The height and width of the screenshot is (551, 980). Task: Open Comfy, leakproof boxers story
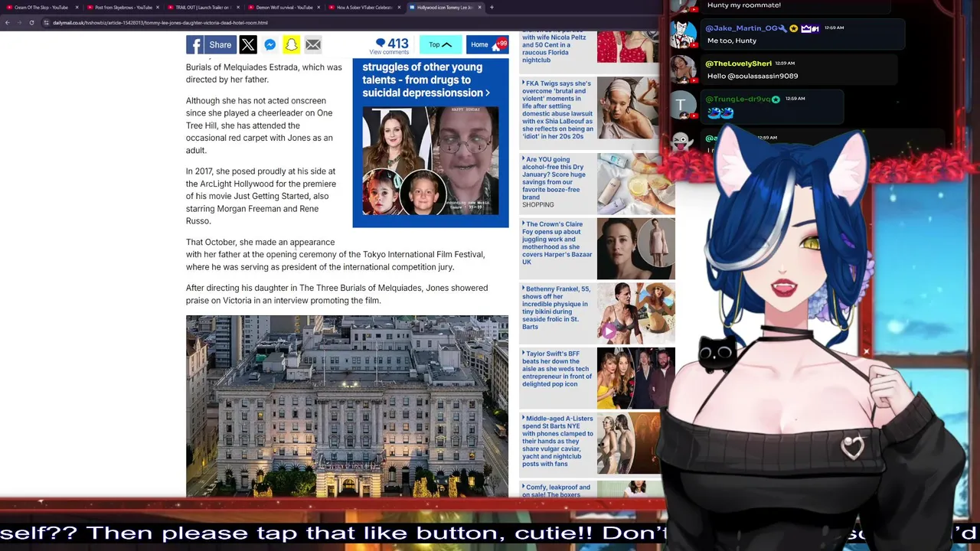pyautogui.click(x=557, y=491)
